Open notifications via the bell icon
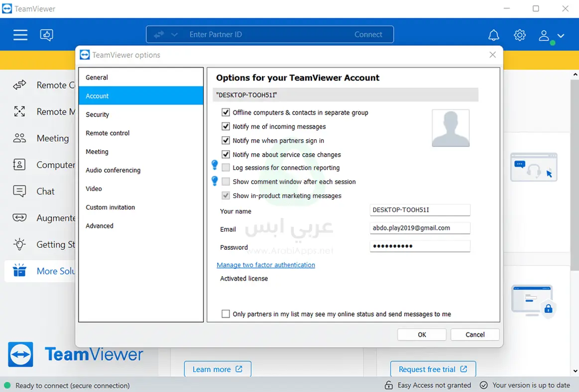 point(493,34)
